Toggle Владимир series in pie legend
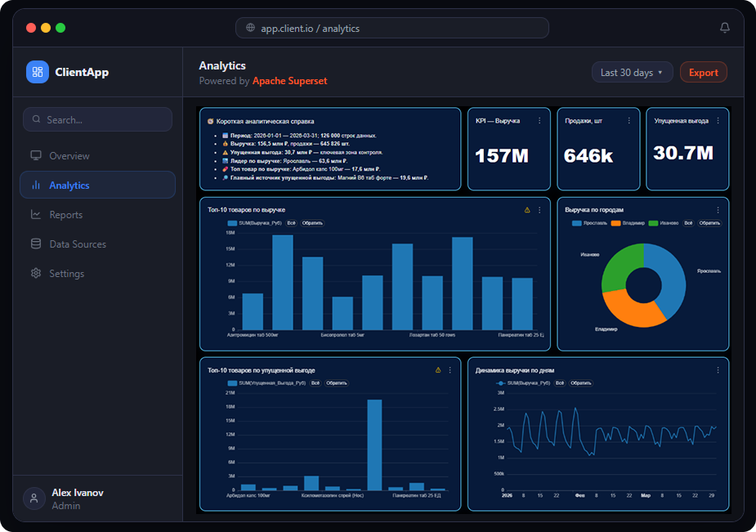756x532 pixels. tap(628, 223)
